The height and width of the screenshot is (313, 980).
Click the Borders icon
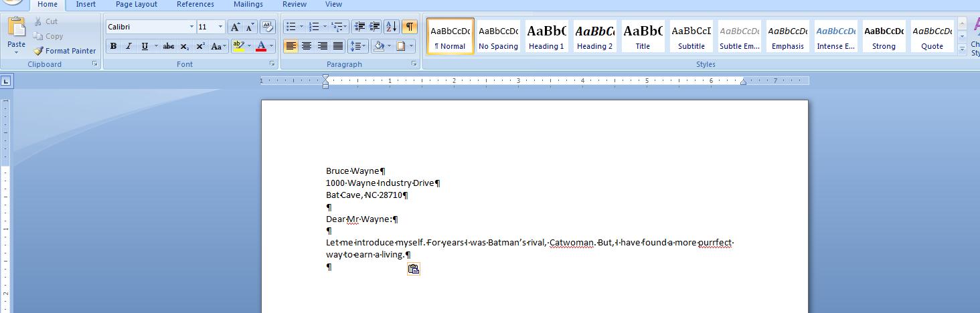(x=401, y=46)
